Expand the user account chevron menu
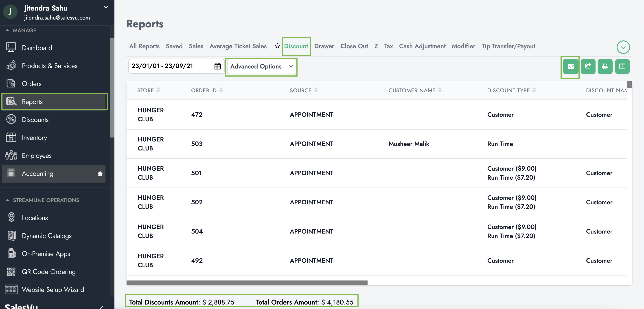Image resolution: width=644 pixels, height=309 pixels. pyautogui.click(x=106, y=7)
